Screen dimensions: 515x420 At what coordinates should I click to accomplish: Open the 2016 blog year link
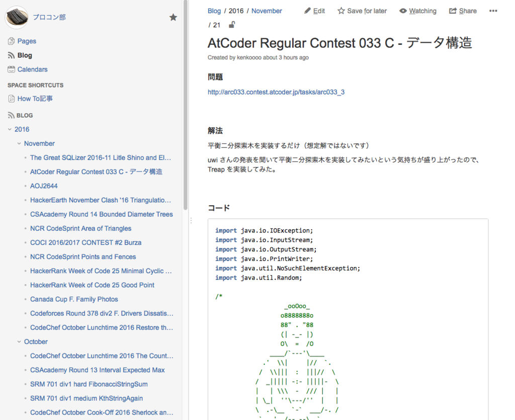tap(22, 129)
